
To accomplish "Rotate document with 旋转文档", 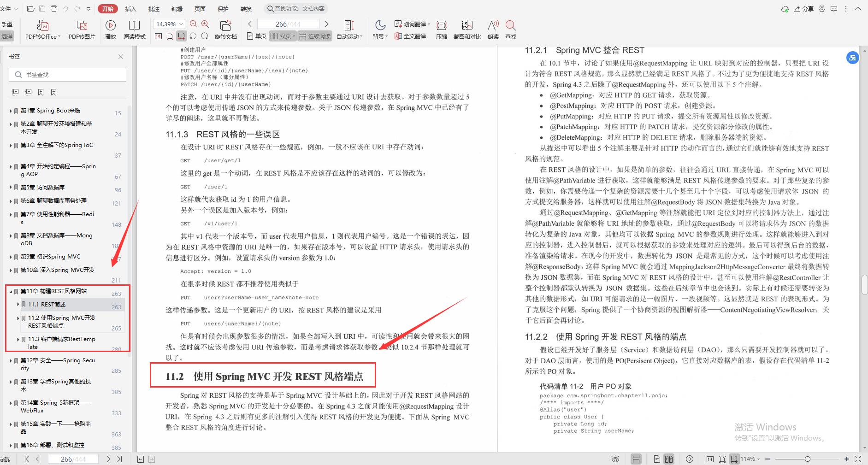I will click(x=226, y=30).
